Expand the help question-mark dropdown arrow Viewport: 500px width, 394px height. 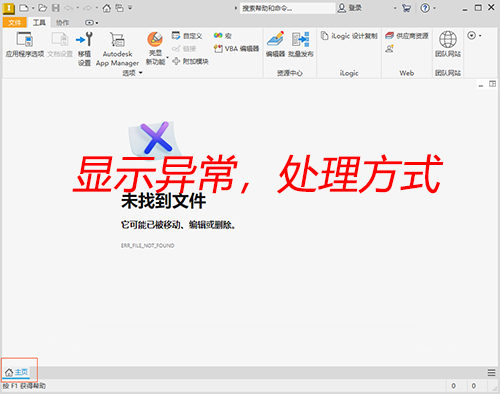tap(434, 8)
